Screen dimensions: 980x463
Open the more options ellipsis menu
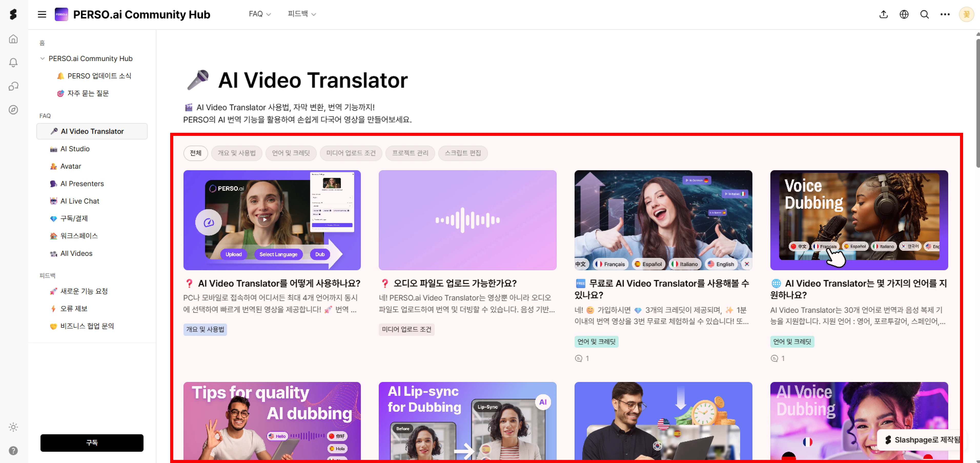click(x=945, y=14)
